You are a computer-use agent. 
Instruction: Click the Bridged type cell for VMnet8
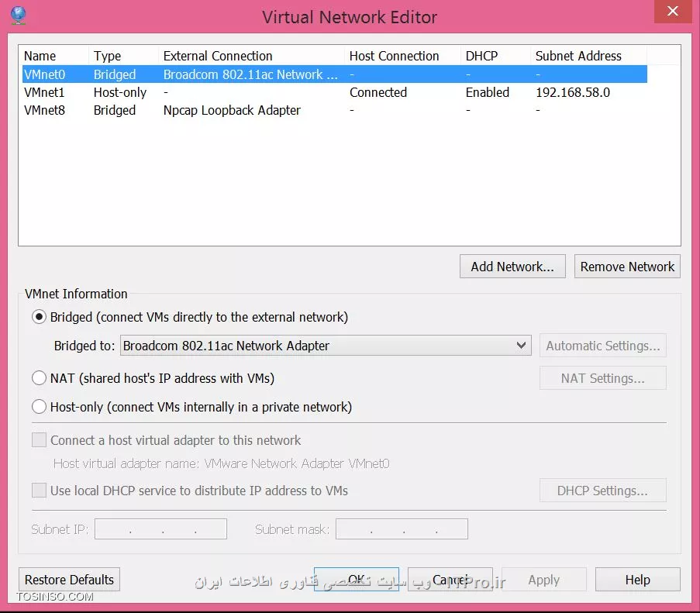(115, 110)
